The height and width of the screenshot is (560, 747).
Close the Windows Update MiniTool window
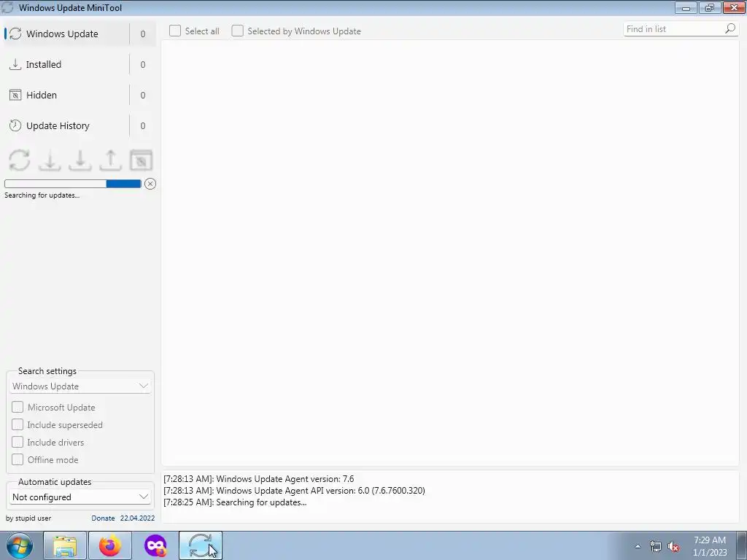tap(734, 7)
